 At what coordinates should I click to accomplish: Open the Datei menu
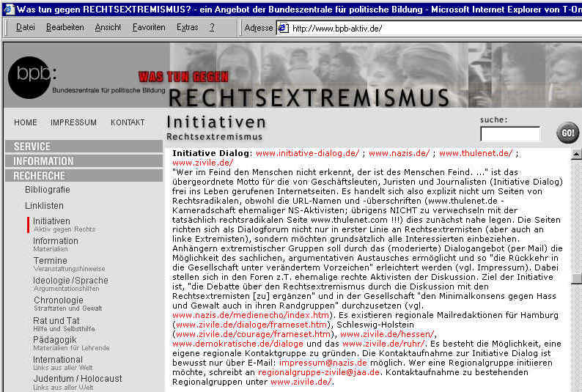25,27
